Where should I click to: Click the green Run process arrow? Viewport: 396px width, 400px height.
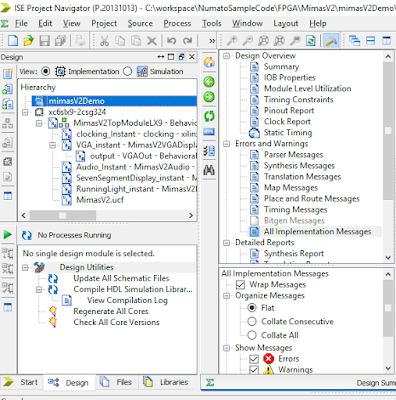point(8,235)
